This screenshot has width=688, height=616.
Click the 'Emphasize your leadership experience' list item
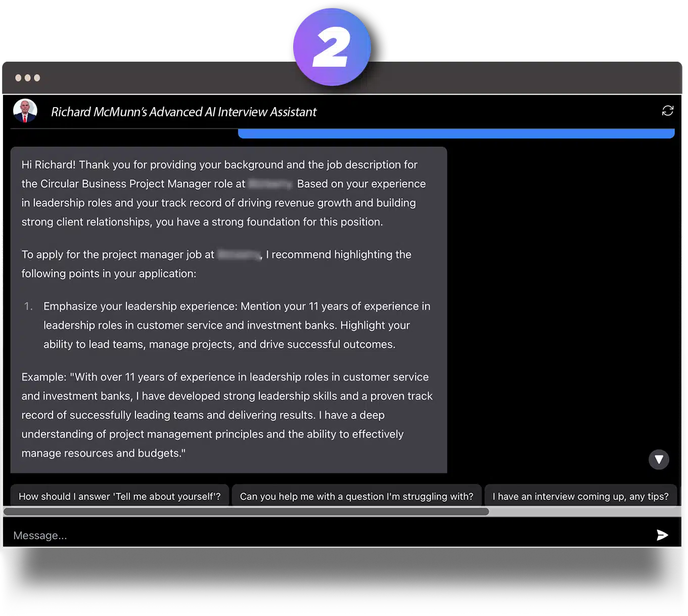[237, 325]
